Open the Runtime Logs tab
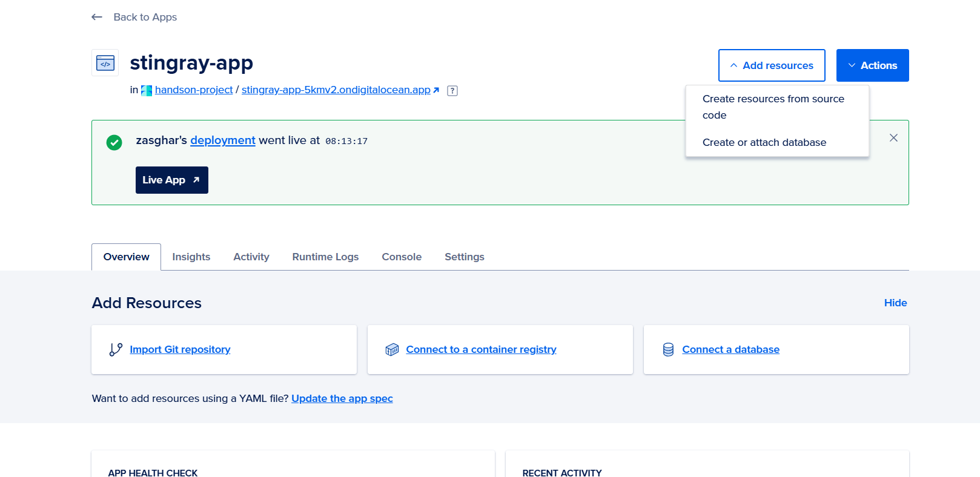 325,257
